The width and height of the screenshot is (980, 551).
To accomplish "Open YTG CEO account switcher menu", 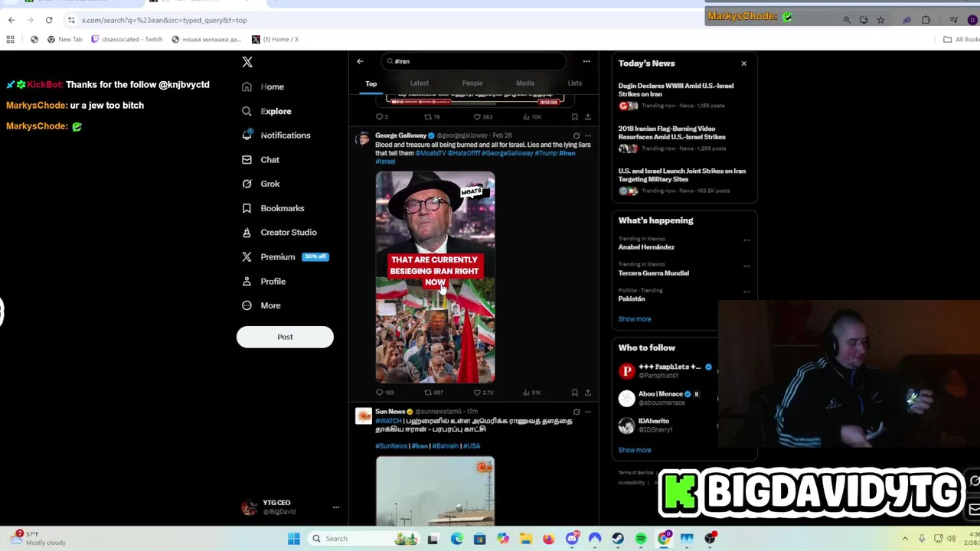I will coord(335,507).
